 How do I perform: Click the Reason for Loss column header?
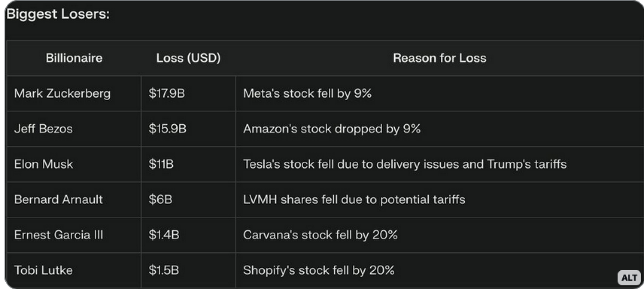[439, 58]
